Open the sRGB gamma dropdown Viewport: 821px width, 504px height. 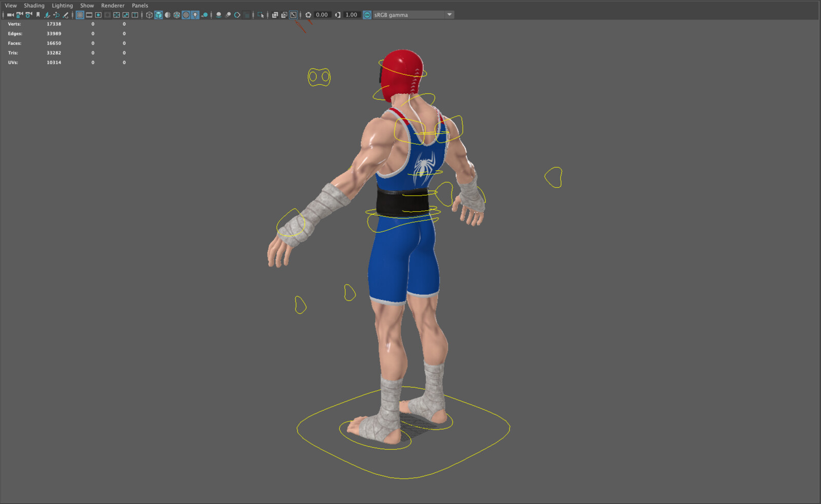pyautogui.click(x=413, y=15)
